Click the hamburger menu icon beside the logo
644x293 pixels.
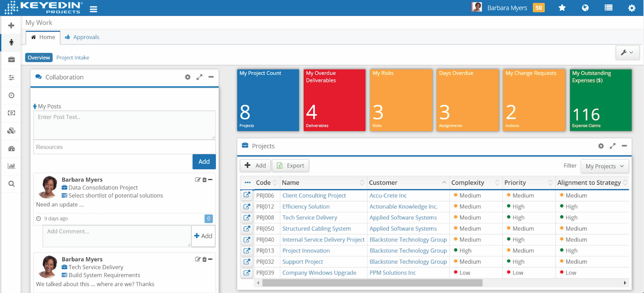(93, 9)
